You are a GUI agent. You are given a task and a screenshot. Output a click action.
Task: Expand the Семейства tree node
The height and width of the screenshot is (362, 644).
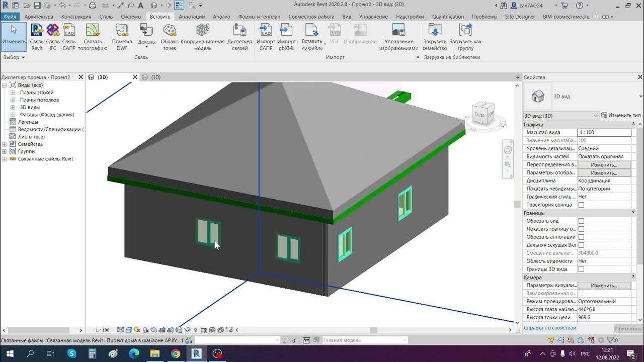(5, 144)
